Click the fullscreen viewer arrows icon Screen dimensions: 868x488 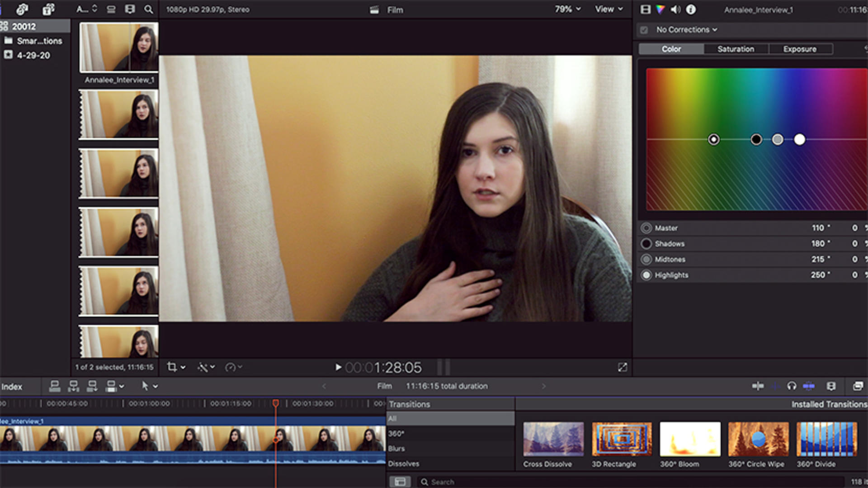623,367
